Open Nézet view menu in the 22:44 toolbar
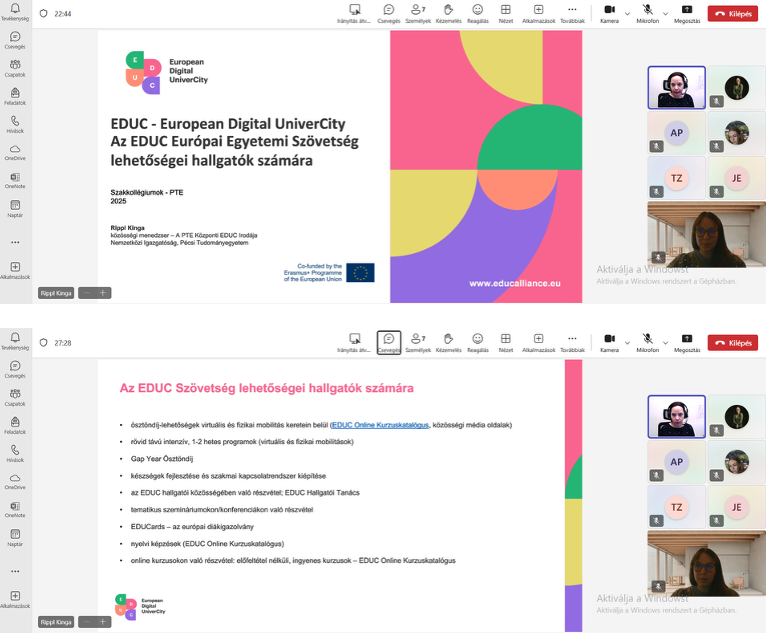766x633 pixels. point(506,14)
